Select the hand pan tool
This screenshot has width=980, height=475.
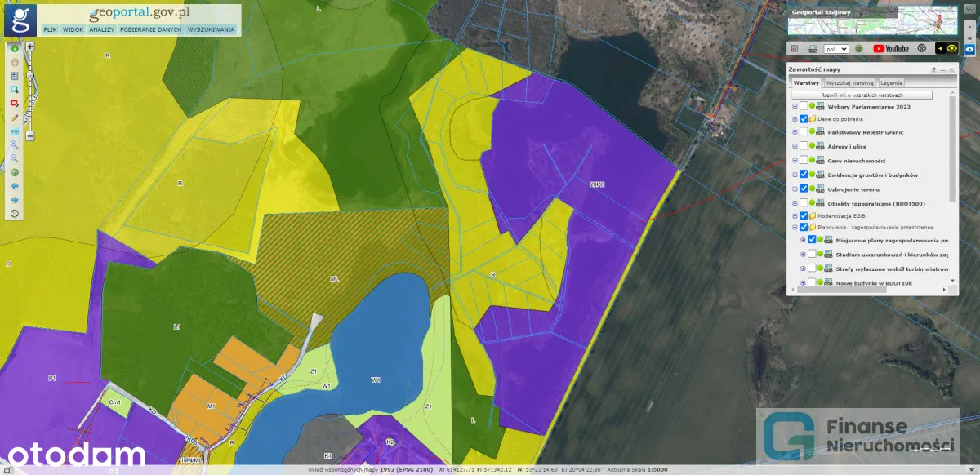click(x=15, y=62)
